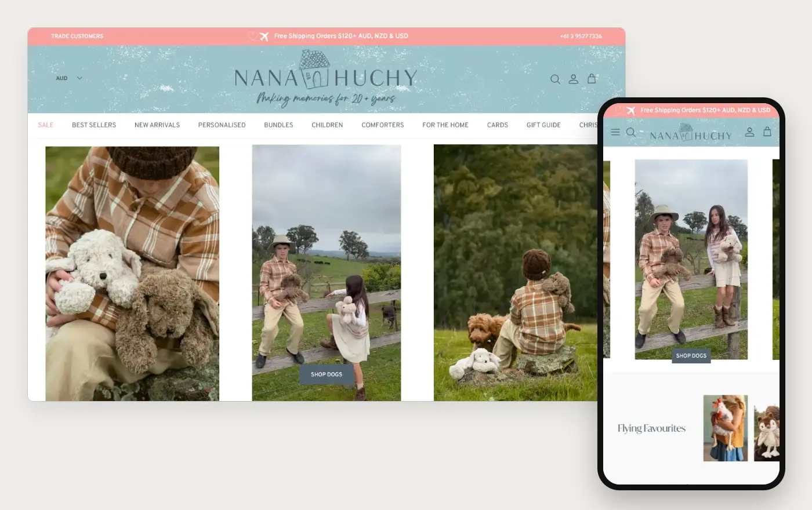
Task: Click the boy holding two plush dogs image
Action: 132,274
